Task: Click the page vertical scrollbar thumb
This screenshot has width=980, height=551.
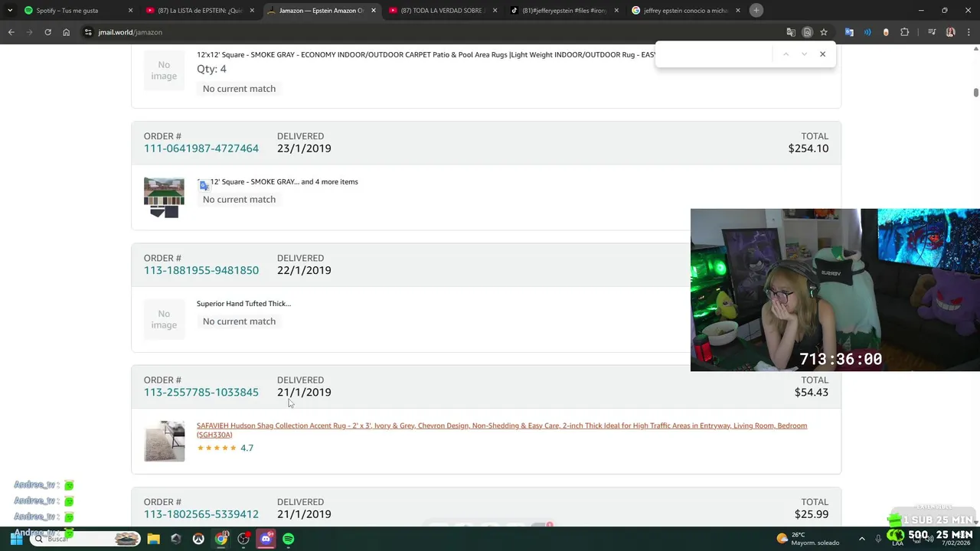Action: click(x=976, y=93)
